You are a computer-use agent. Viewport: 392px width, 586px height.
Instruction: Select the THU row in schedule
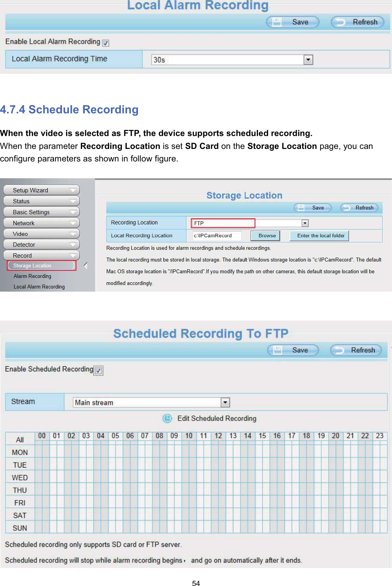tap(20, 490)
